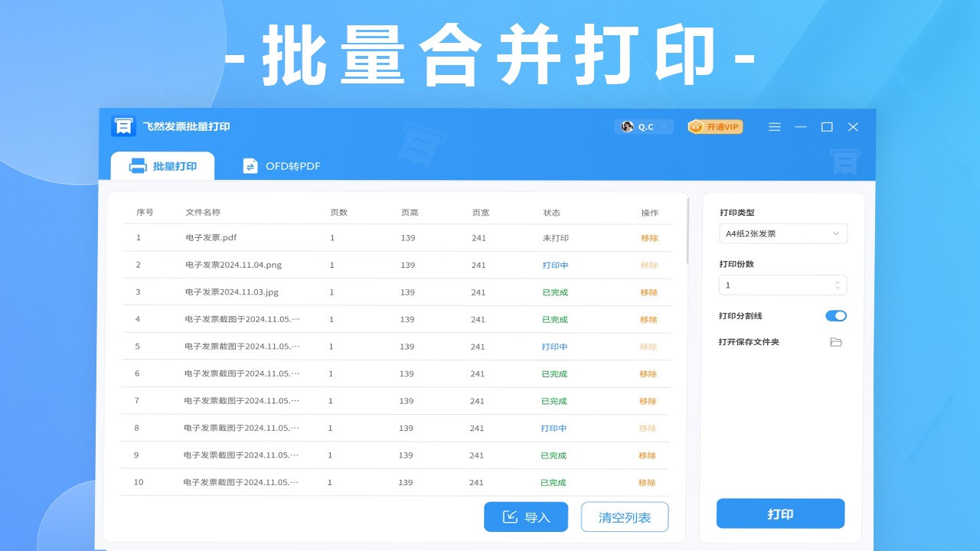Select the 批量打印 tab

(x=163, y=166)
